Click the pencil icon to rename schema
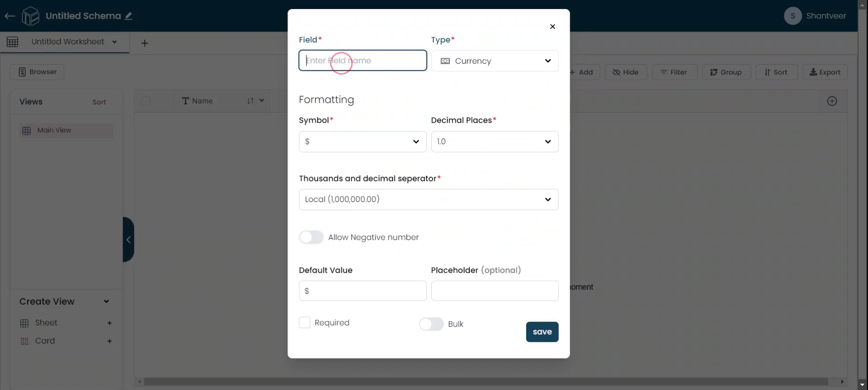868x390 pixels. (129, 16)
